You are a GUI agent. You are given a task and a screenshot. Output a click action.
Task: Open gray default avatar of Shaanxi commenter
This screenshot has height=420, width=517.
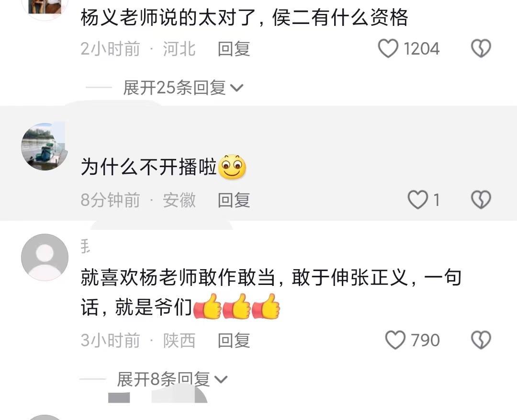(x=45, y=257)
